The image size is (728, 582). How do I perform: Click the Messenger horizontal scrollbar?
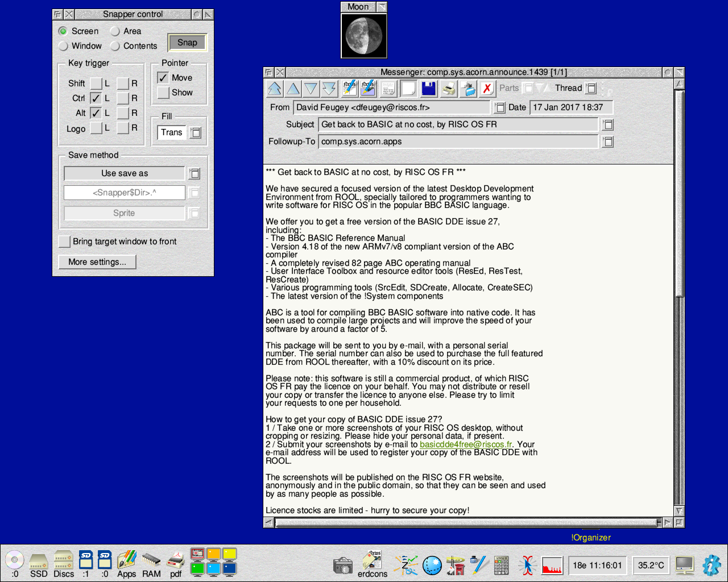(466, 522)
